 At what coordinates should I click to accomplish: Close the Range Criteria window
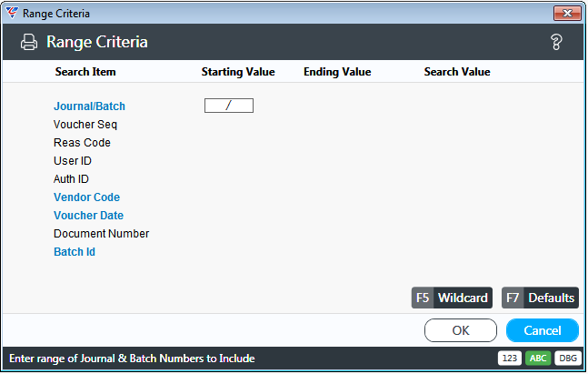(x=567, y=13)
